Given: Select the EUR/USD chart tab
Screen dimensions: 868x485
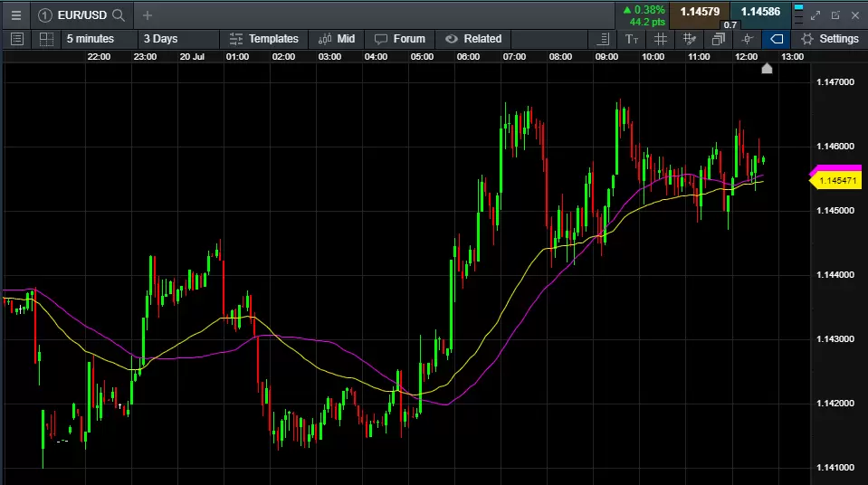Looking at the screenshot, I should click(x=77, y=15).
